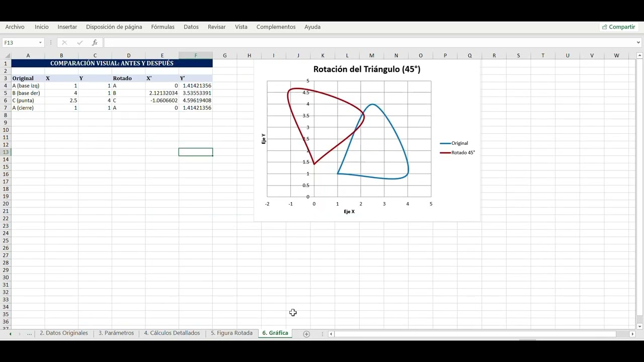
Task: Expand the formula bar chevron
Action: click(x=638, y=43)
